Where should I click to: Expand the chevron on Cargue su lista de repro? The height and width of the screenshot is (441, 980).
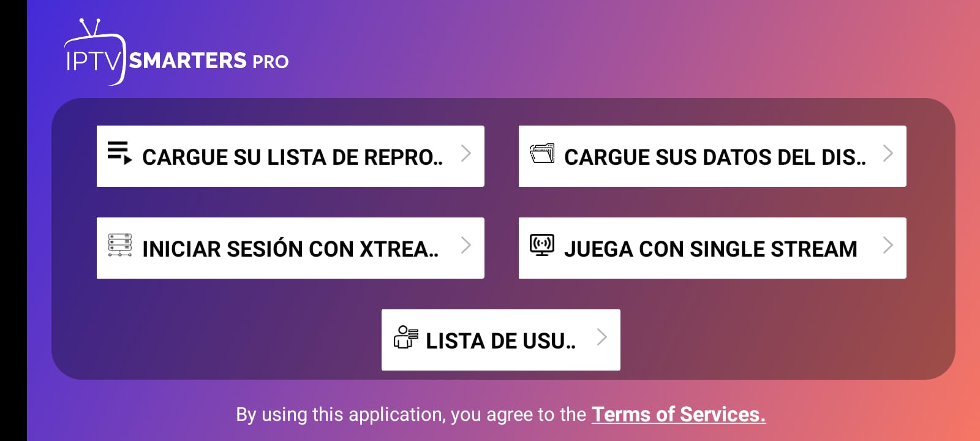point(466,153)
